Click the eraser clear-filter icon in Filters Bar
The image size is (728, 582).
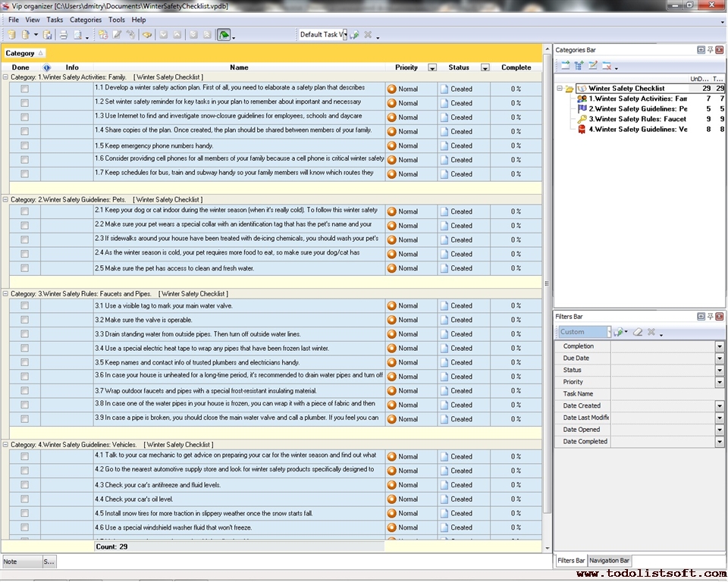click(x=638, y=332)
